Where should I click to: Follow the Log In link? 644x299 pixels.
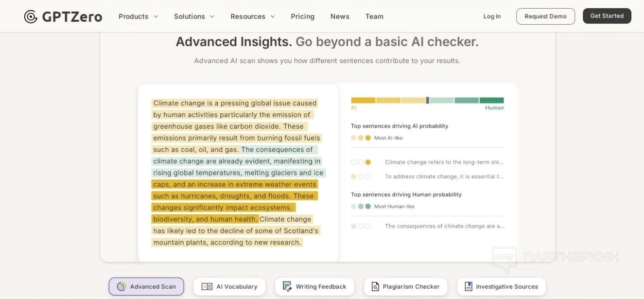click(492, 17)
